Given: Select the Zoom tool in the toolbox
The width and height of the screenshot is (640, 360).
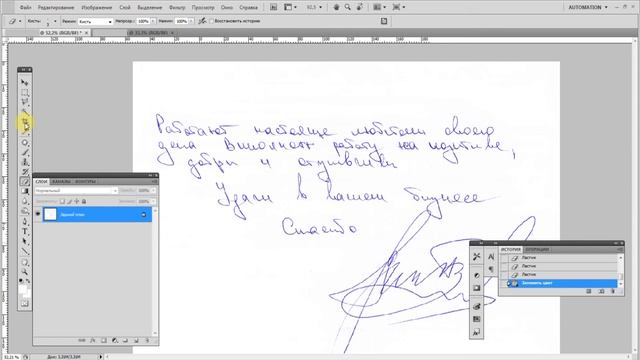Looking at the screenshot, I should click(24, 271).
